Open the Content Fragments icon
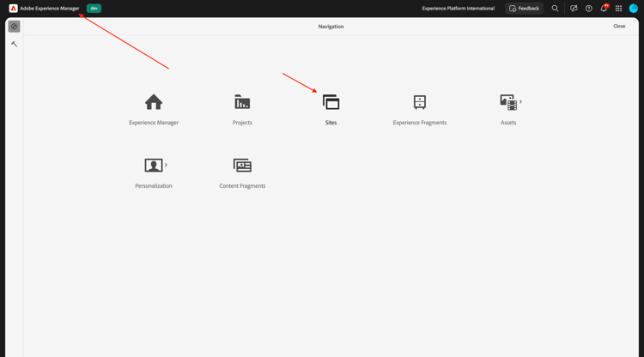Image resolution: width=644 pixels, height=357 pixels. coord(242,166)
